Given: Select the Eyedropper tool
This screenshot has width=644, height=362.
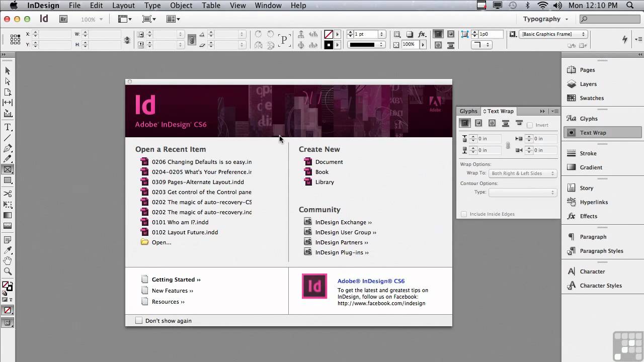Looking at the screenshot, I should click(8, 250).
